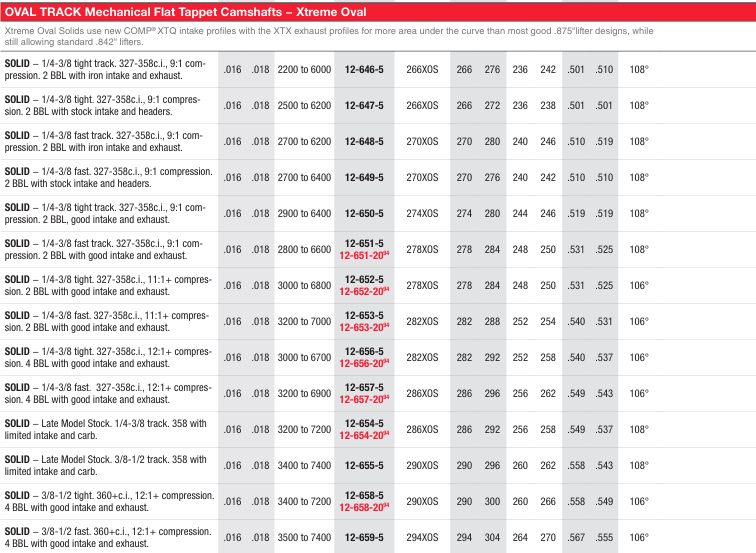Select part number 12-655-5

(364, 465)
